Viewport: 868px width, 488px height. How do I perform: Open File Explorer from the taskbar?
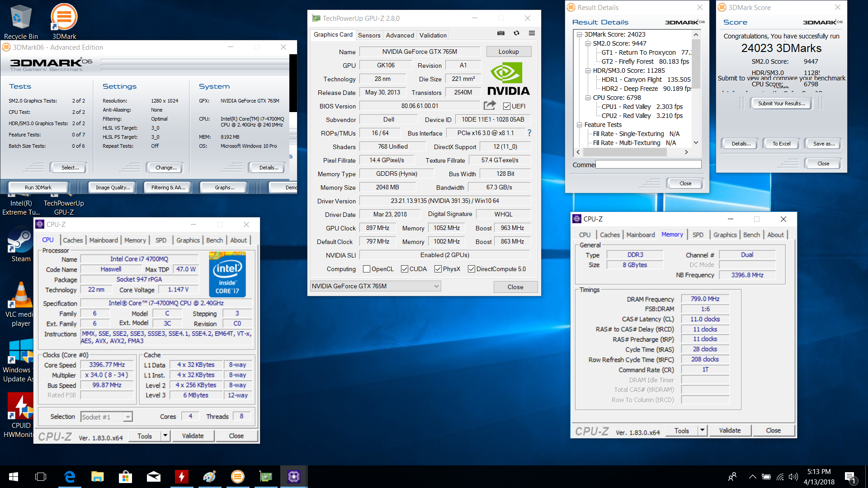98,477
